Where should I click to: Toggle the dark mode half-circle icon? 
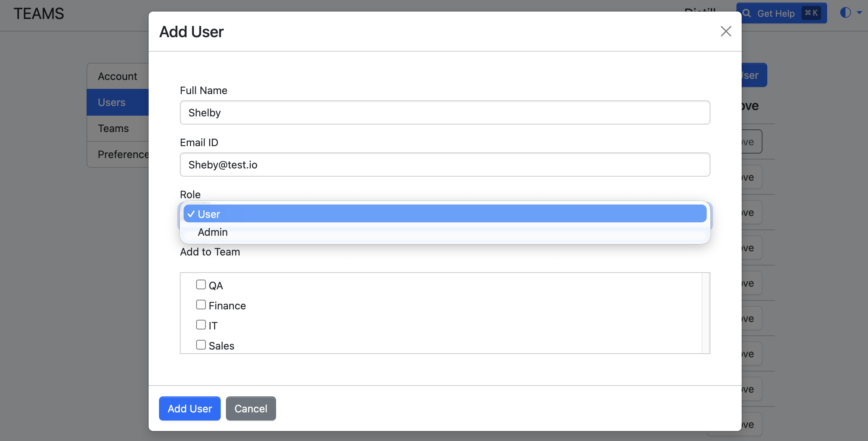[x=845, y=12]
